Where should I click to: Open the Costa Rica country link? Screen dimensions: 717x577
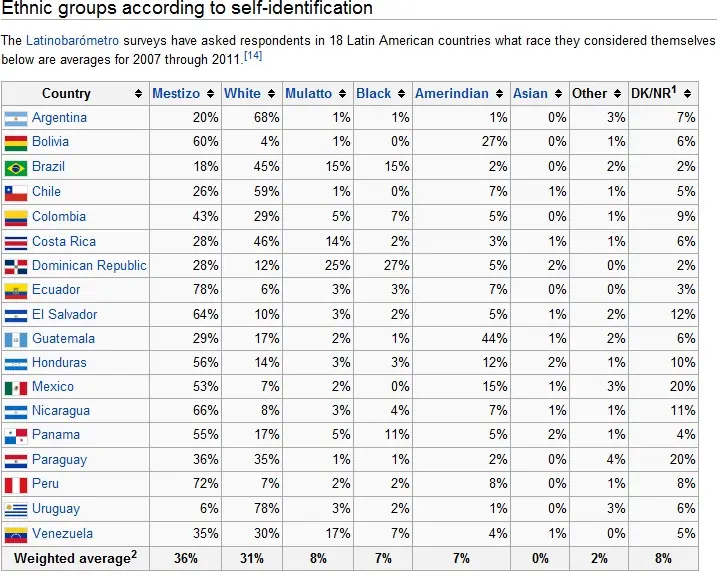tap(63, 241)
